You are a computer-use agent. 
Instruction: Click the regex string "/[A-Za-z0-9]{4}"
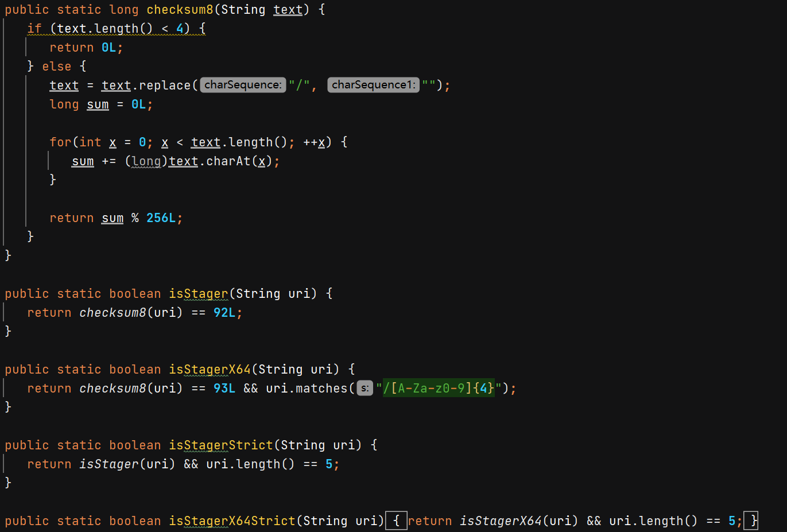pos(439,389)
